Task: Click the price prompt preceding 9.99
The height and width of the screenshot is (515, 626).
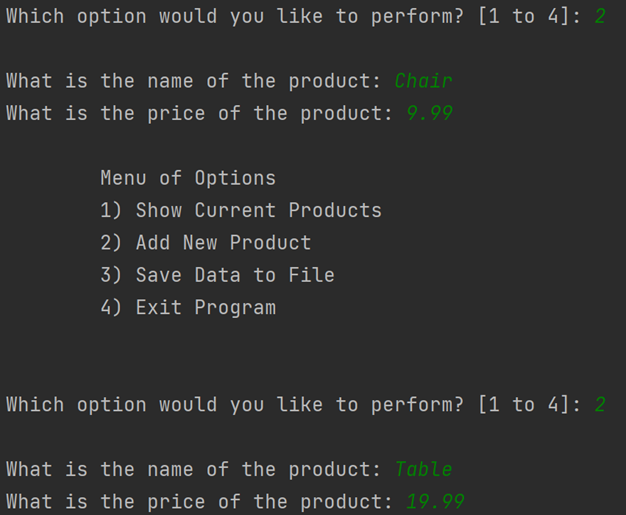Action: pyautogui.click(x=200, y=113)
